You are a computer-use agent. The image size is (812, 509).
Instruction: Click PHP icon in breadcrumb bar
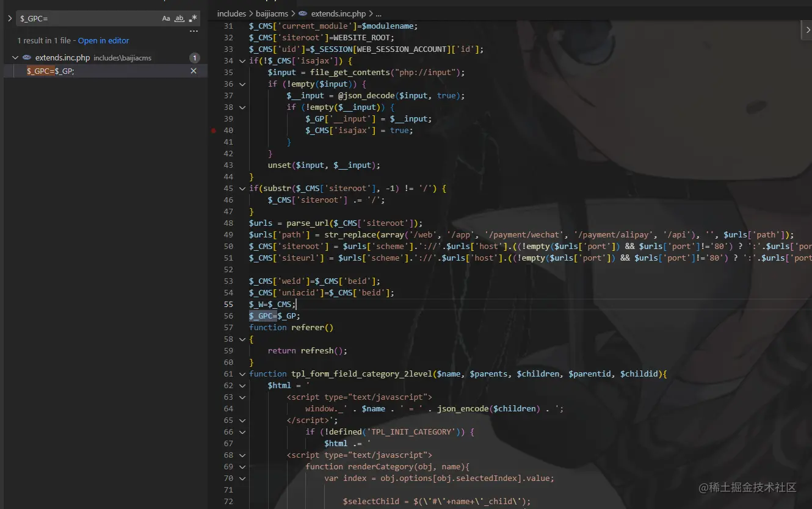tap(303, 13)
